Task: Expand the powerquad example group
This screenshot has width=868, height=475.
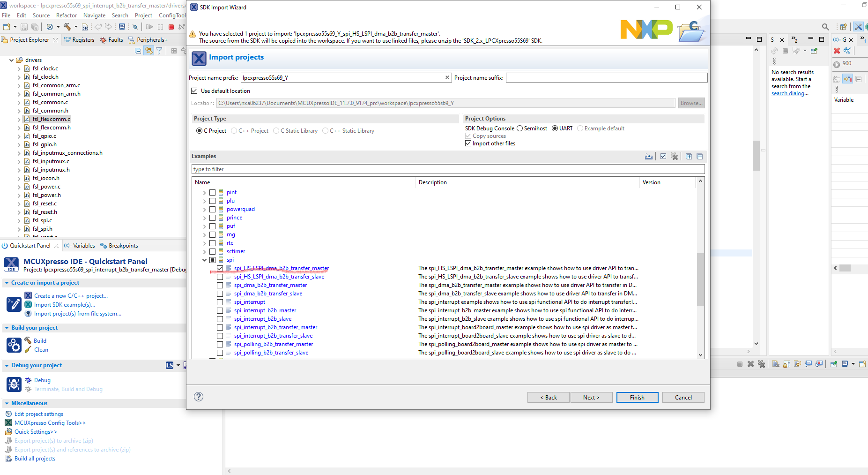Action: tap(204, 209)
